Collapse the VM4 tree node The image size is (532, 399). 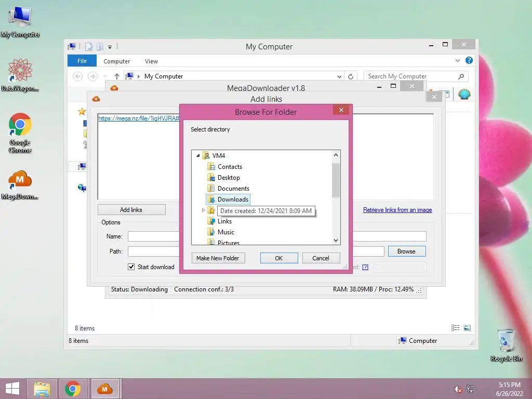point(198,155)
